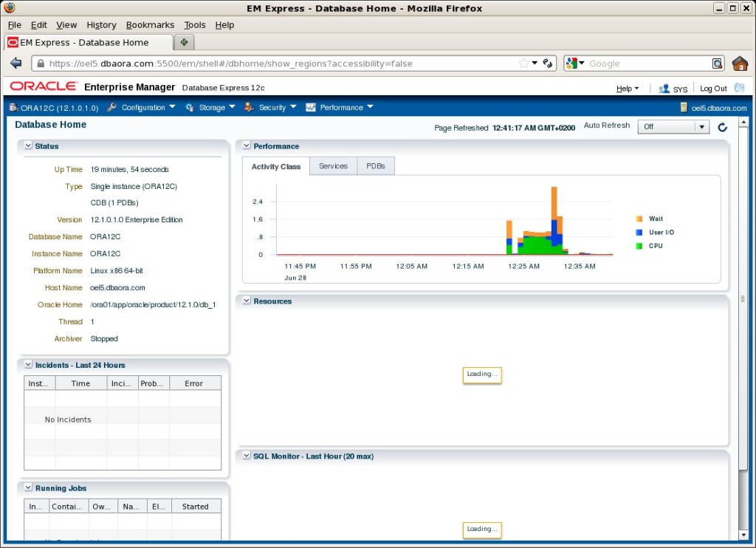756x548 pixels.
Task: Click the blue User I/O legend swatch
Action: 639,232
